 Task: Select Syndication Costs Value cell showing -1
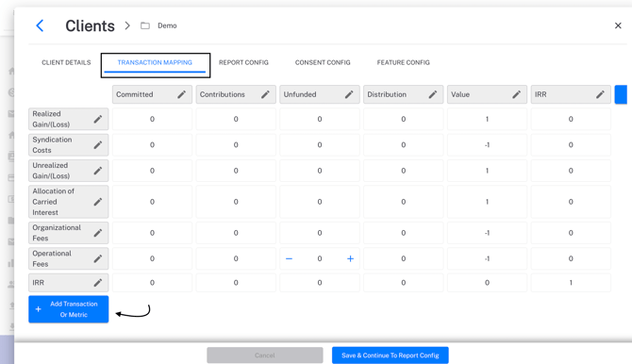pos(487,144)
